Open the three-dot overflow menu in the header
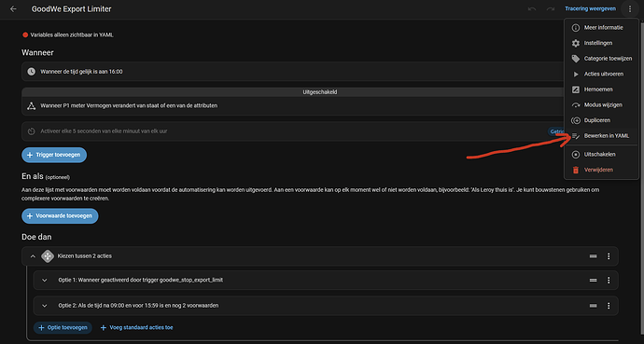 [x=630, y=9]
